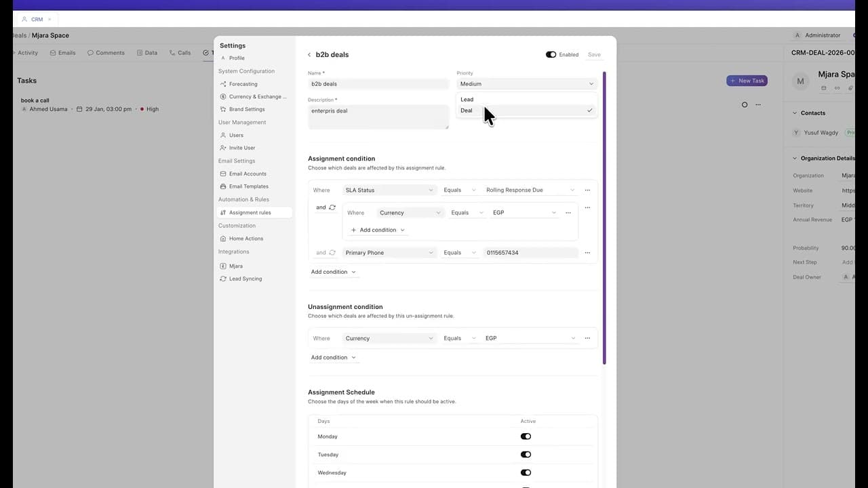Click the back arrow beside b2b deals
868x488 pixels.
(x=309, y=55)
